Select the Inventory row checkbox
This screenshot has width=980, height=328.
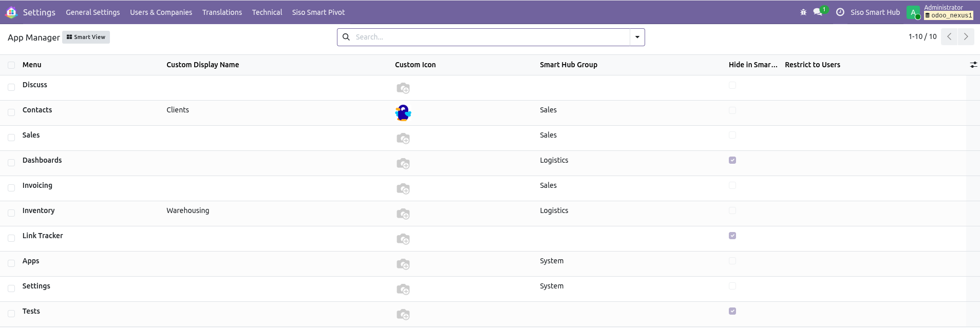(11, 213)
